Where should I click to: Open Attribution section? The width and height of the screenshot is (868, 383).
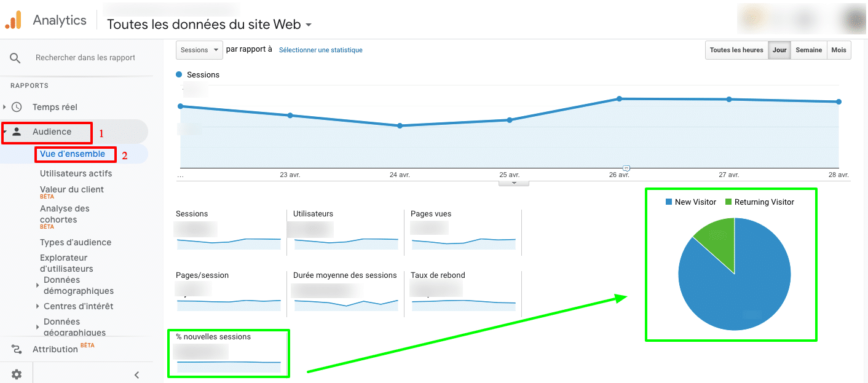(x=55, y=349)
